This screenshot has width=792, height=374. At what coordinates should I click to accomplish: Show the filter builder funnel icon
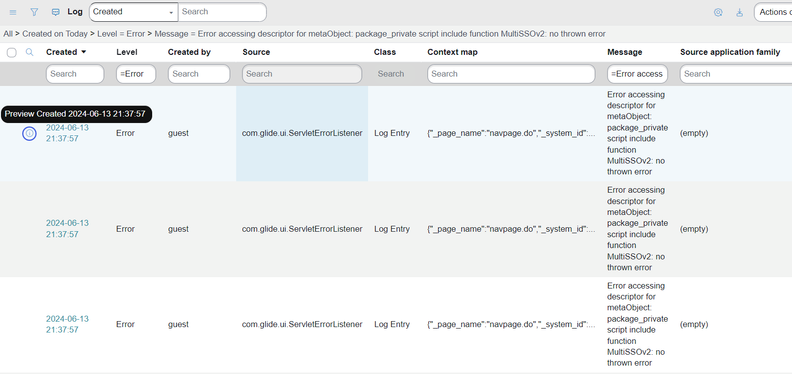(x=34, y=12)
